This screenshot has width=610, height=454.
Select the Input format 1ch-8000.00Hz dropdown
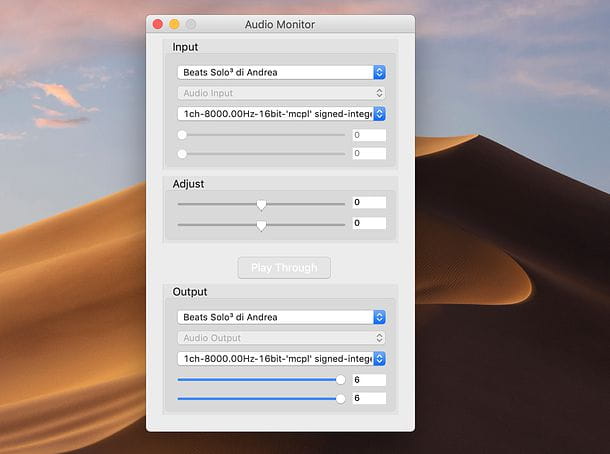click(x=281, y=114)
